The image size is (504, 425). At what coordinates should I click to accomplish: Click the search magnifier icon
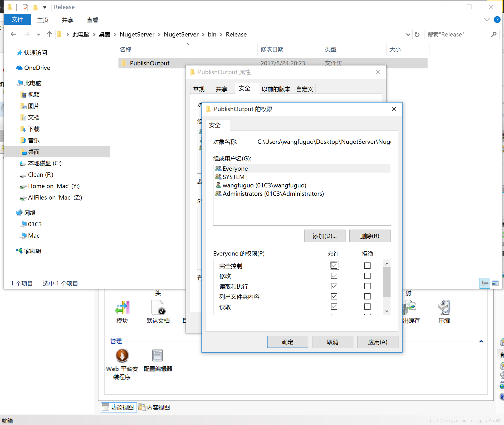tap(494, 35)
